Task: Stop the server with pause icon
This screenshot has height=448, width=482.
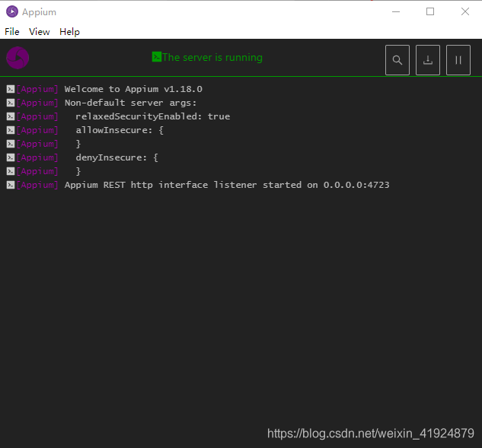Action: tap(458, 60)
